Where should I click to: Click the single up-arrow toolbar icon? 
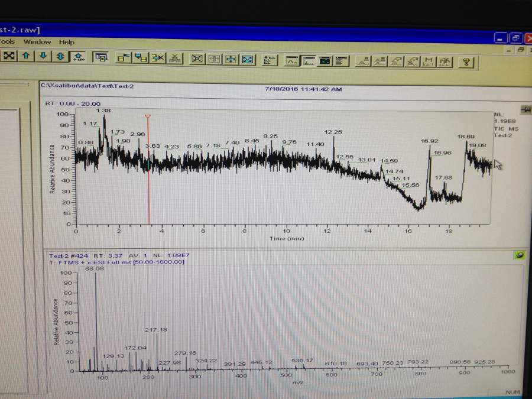(26, 56)
